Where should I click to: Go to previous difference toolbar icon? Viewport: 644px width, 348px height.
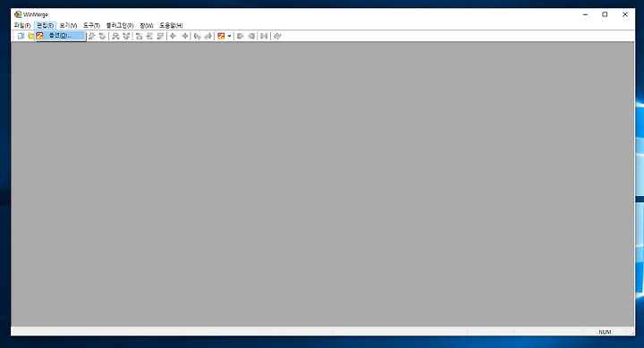coord(102,36)
